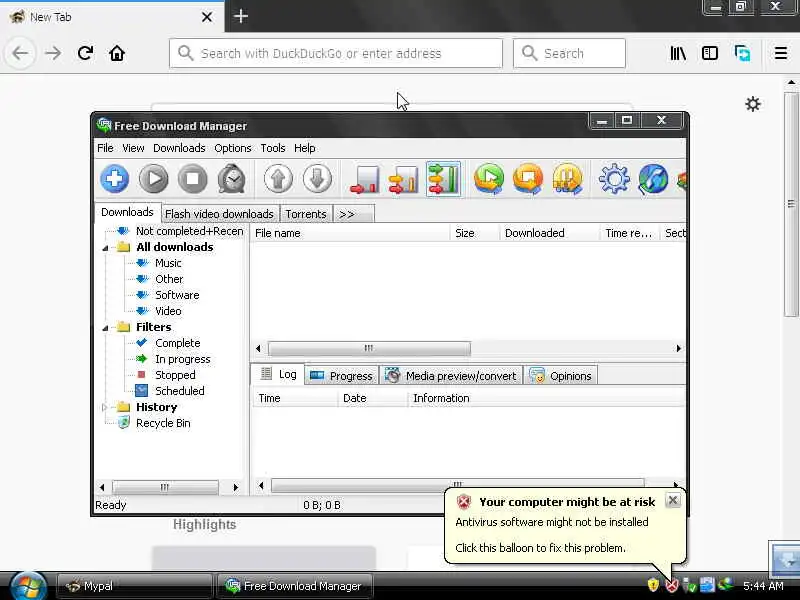
Task: Open the Downloads menu
Action: (x=179, y=148)
